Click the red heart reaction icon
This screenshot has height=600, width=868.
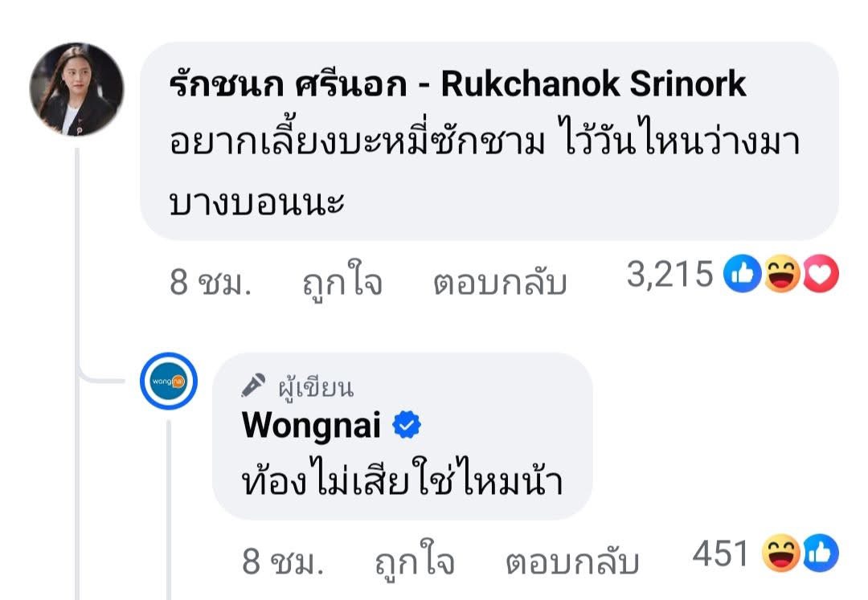[821, 273]
